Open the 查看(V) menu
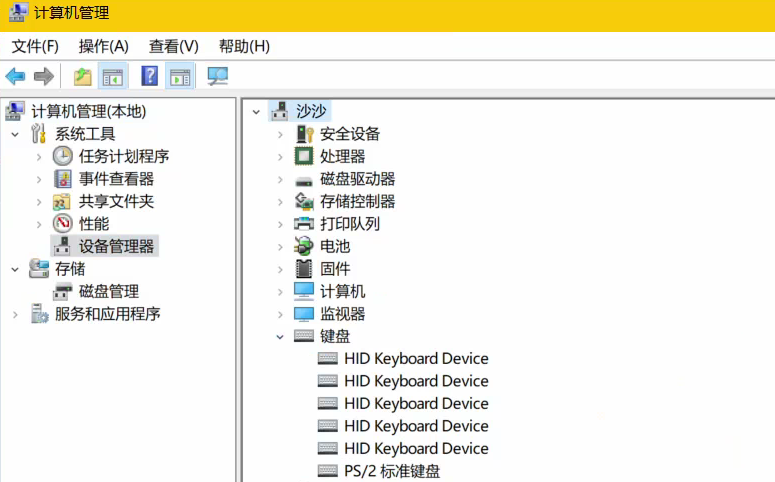This screenshot has width=775, height=482. pyautogui.click(x=173, y=46)
